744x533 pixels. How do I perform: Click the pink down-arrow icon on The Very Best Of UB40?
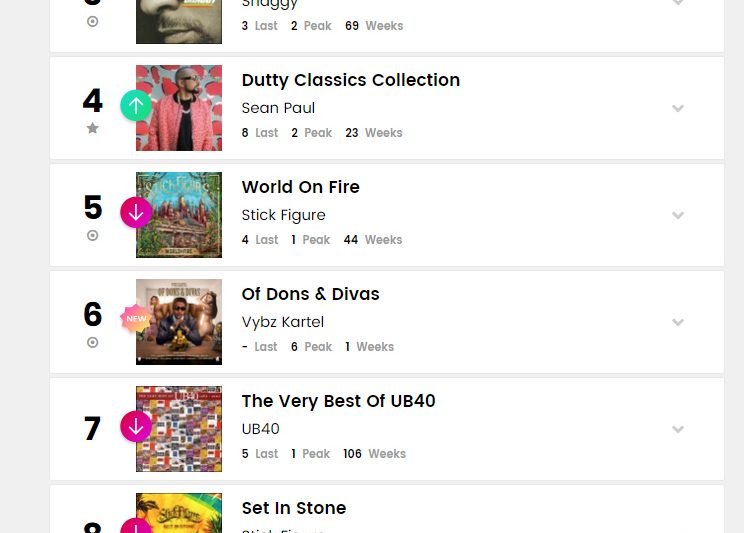click(x=136, y=426)
